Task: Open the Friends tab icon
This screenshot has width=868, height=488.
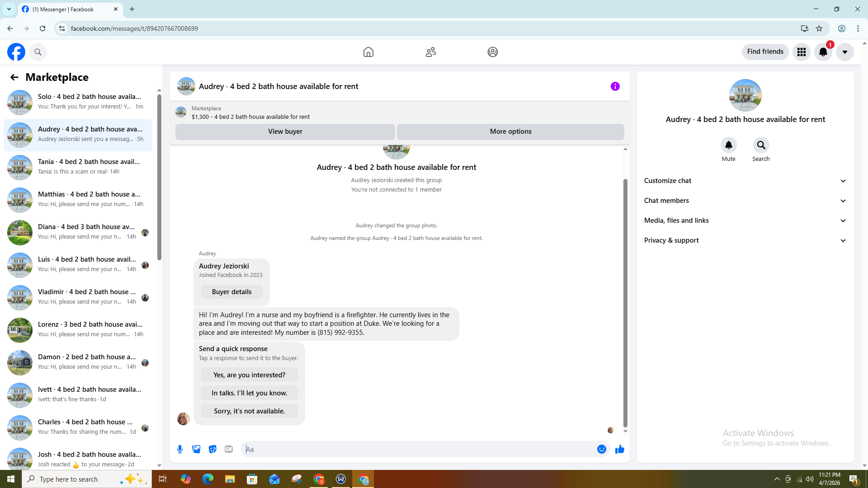Action: [x=430, y=52]
